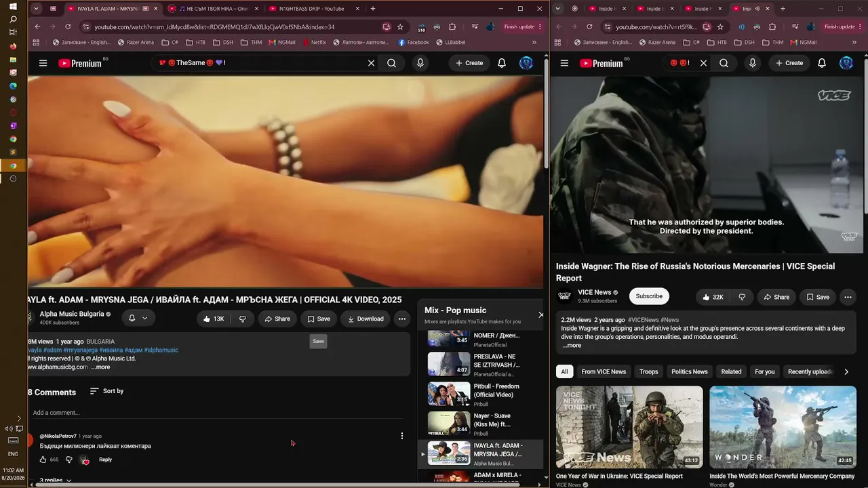Click Download button under IVAYLA video
The height and width of the screenshot is (488, 868).
pos(366,319)
